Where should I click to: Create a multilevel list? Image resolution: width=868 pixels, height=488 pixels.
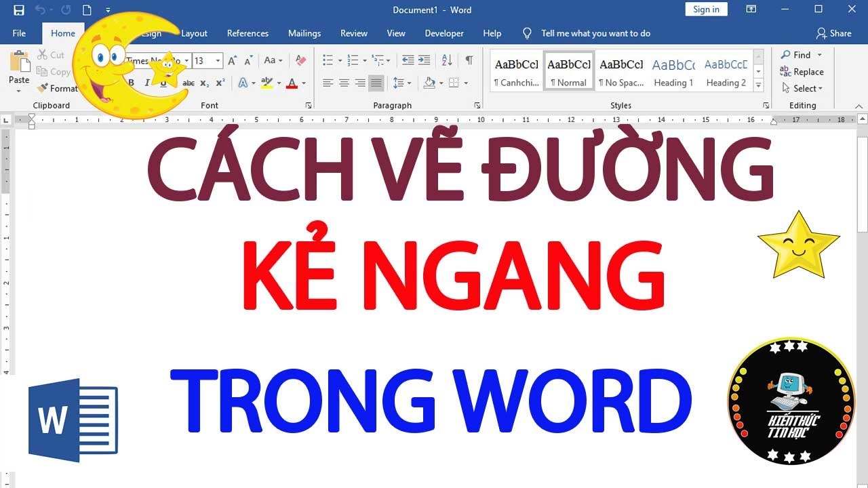pyautogui.click(x=377, y=60)
